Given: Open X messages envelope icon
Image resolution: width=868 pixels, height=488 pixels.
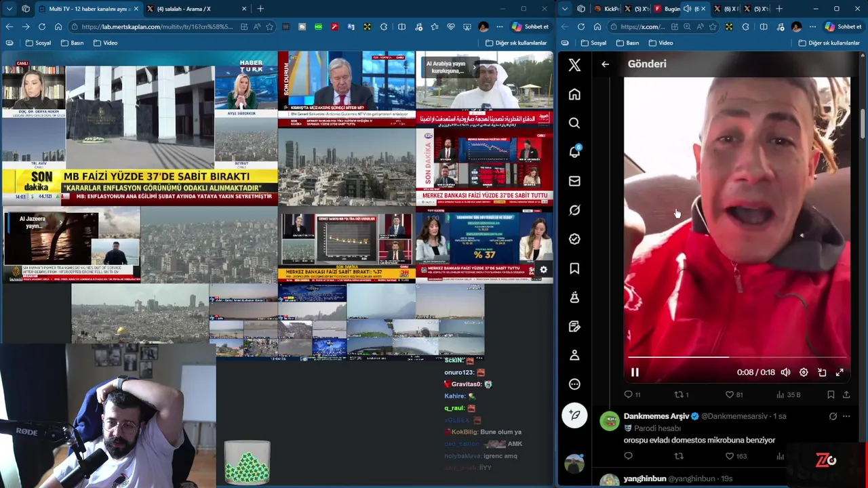Looking at the screenshot, I should pyautogui.click(x=574, y=181).
